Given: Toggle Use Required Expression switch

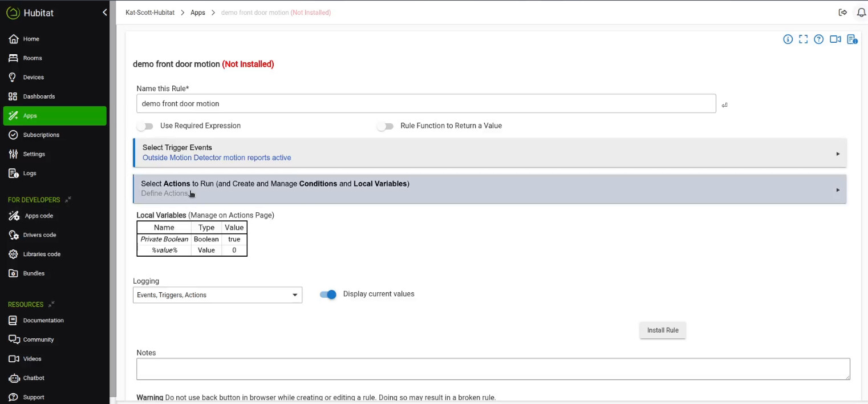Looking at the screenshot, I should [x=145, y=126].
